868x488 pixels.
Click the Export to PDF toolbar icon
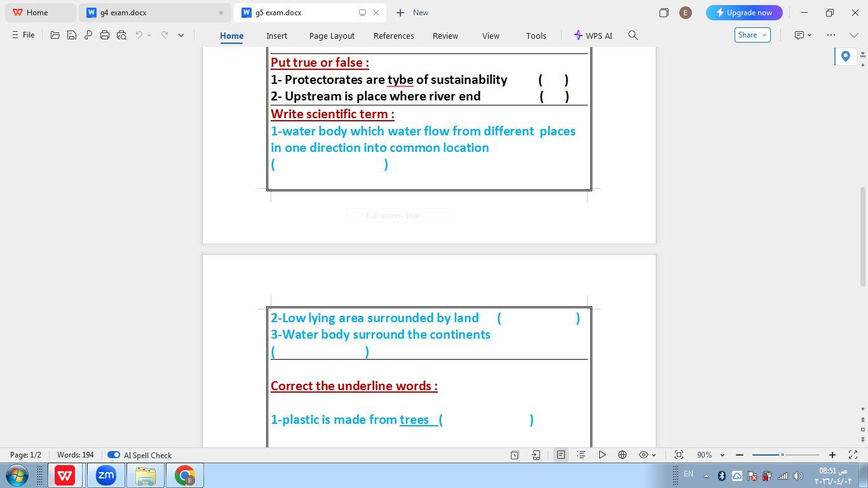[x=88, y=36]
